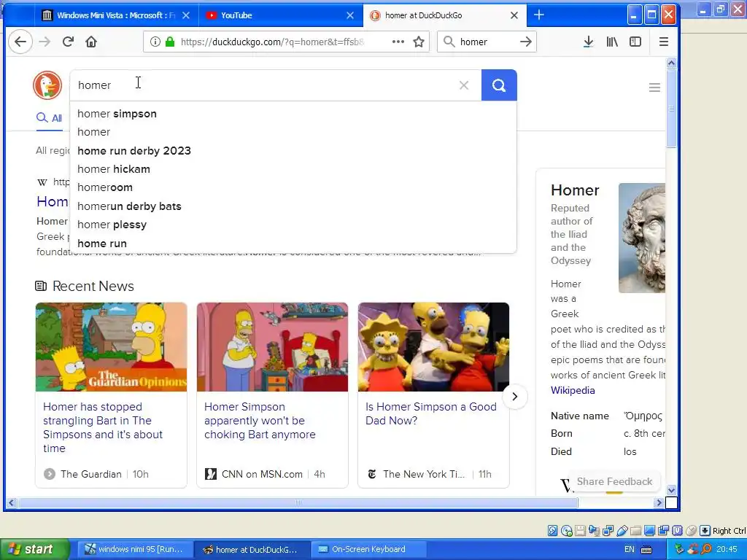Click the Share Feedback button
Image resolution: width=747 pixels, height=560 pixels.
[614, 481]
